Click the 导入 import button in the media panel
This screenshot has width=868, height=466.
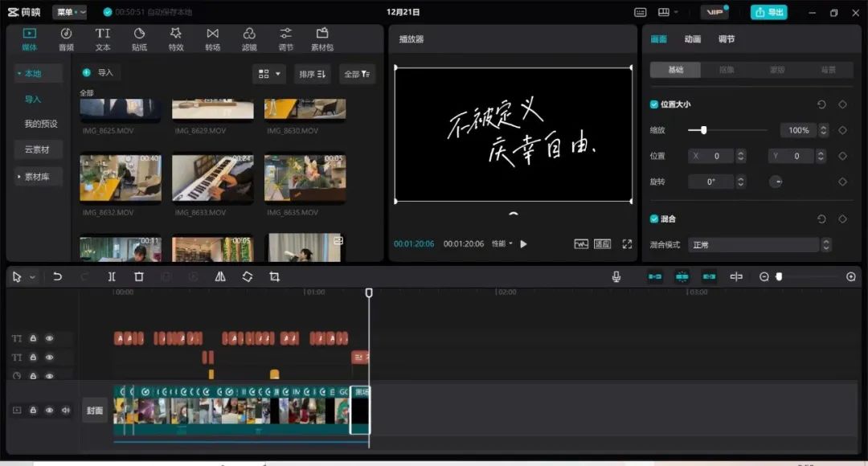(x=98, y=72)
